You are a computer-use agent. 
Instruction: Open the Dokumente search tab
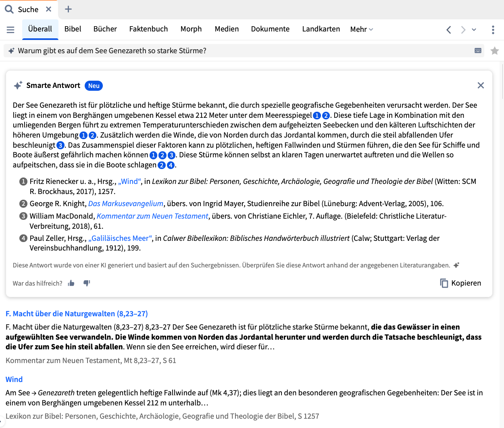tap(270, 29)
